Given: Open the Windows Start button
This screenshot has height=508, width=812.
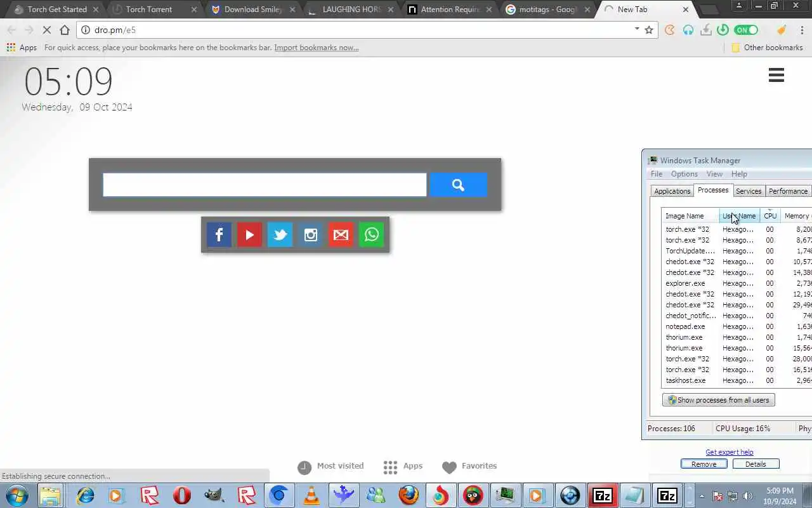Looking at the screenshot, I should point(16,495).
